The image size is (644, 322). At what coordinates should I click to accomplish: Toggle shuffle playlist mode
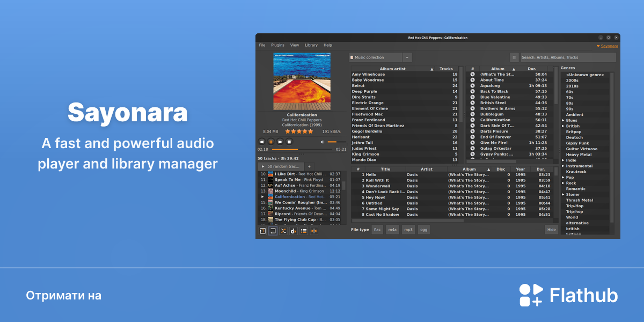tap(283, 231)
